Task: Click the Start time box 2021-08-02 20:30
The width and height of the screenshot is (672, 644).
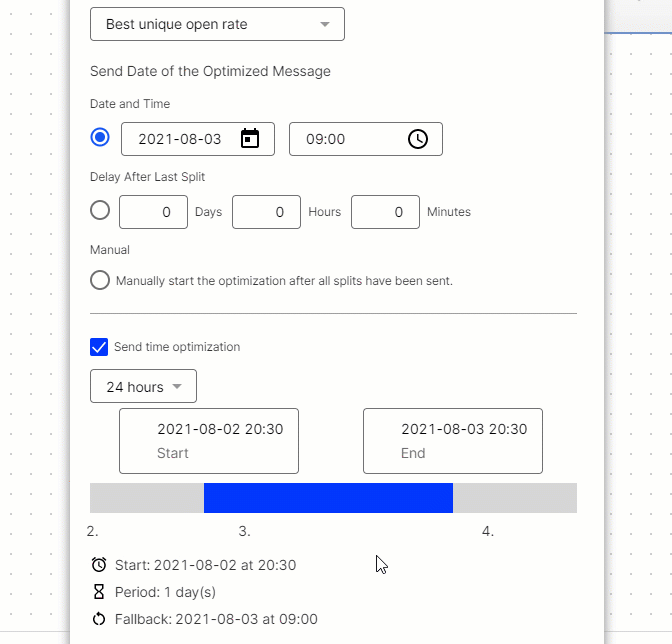Action: pyautogui.click(x=209, y=440)
